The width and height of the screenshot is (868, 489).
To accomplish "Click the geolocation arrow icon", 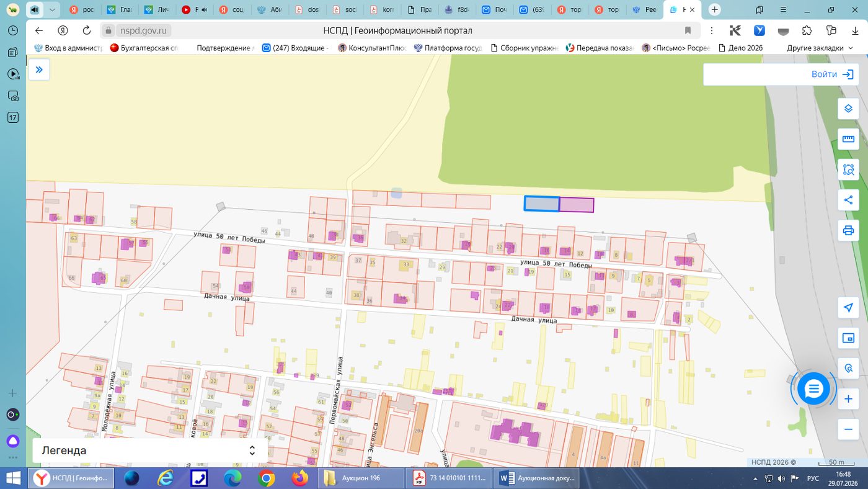I will click(x=848, y=308).
